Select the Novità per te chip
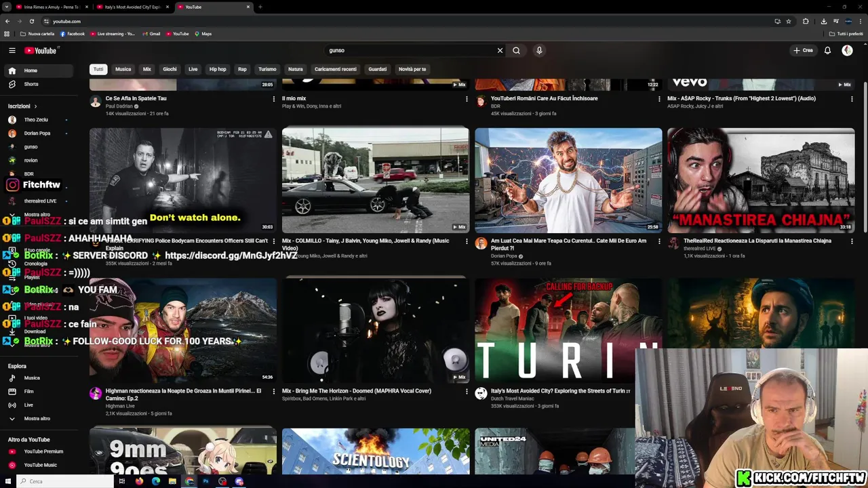Screen dimensions: 868x488 click(412, 69)
